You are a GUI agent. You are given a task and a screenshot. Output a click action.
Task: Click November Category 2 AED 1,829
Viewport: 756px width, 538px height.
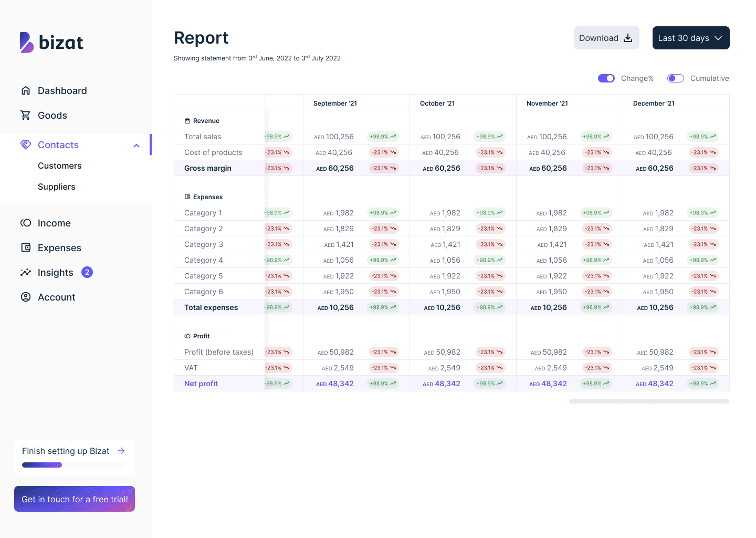pyautogui.click(x=552, y=229)
